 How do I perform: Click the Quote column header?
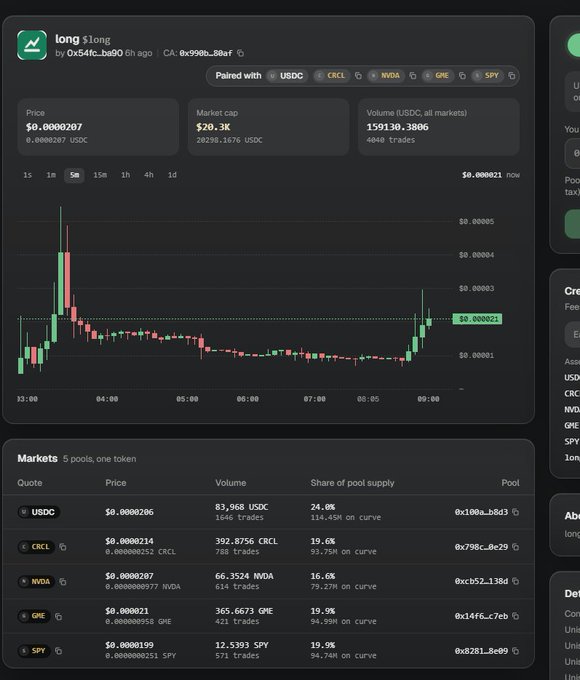pos(30,483)
